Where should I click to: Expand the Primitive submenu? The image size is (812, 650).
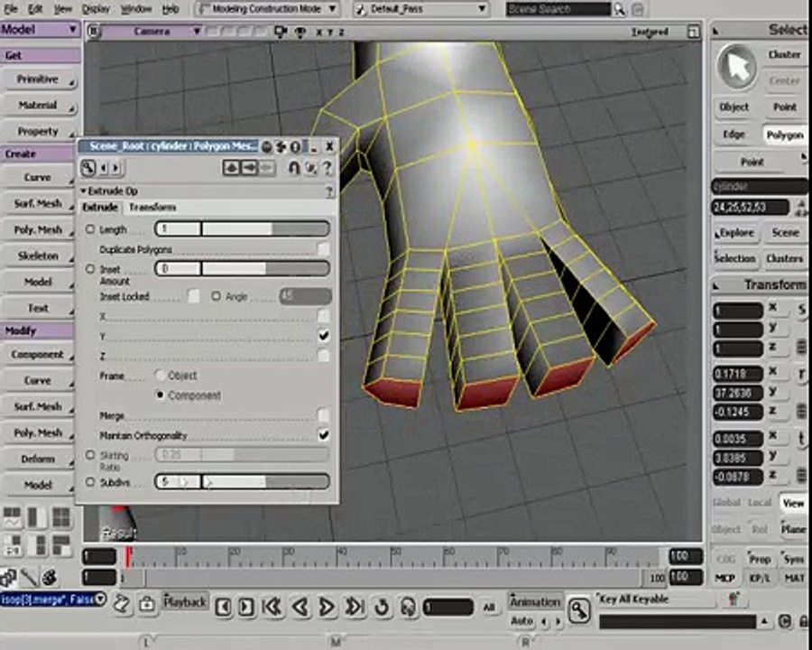pos(41,79)
